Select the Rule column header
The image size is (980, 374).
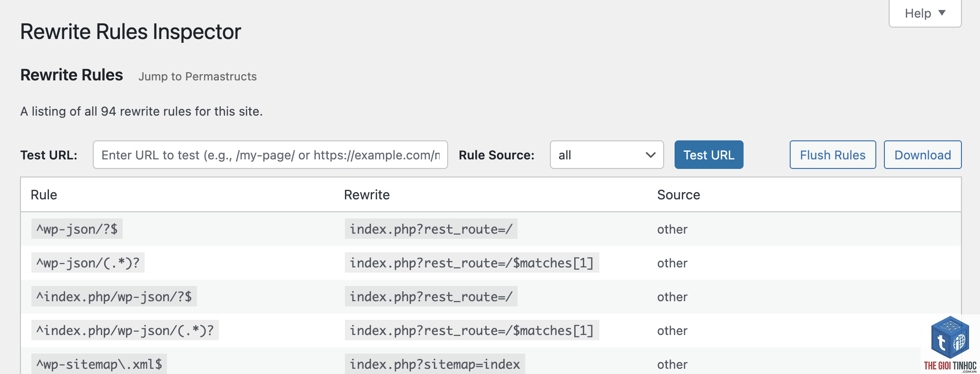tap(44, 195)
